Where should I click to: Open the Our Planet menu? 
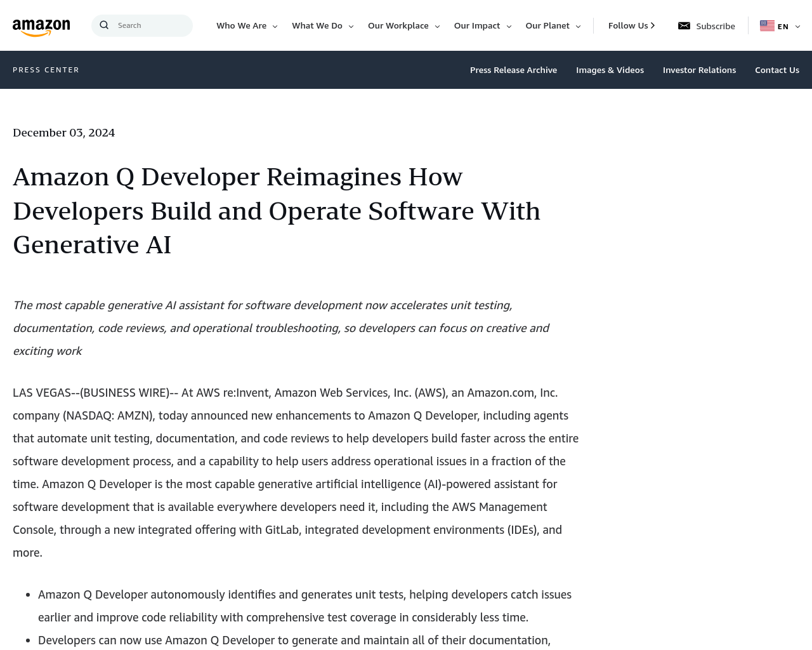[x=547, y=25]
